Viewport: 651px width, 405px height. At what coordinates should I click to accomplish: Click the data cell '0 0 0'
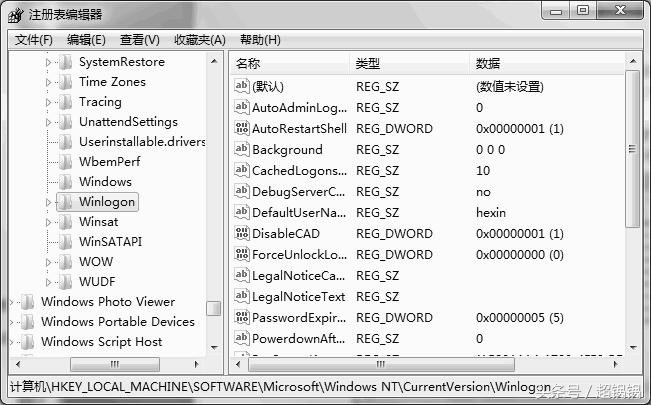[490, 150]
